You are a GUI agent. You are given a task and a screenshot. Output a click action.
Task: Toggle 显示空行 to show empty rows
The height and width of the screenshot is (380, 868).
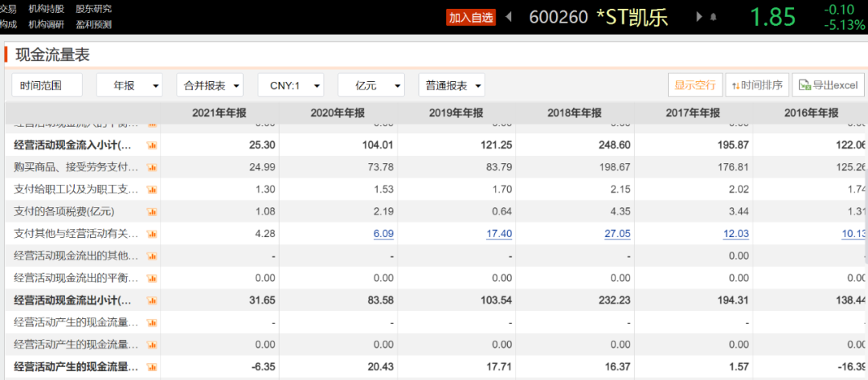point(694,85)
